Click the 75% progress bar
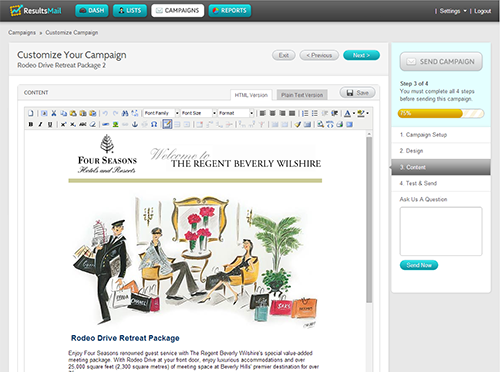Image resolution: width=500 pixels, height=372 pixels. pos(441,113)
